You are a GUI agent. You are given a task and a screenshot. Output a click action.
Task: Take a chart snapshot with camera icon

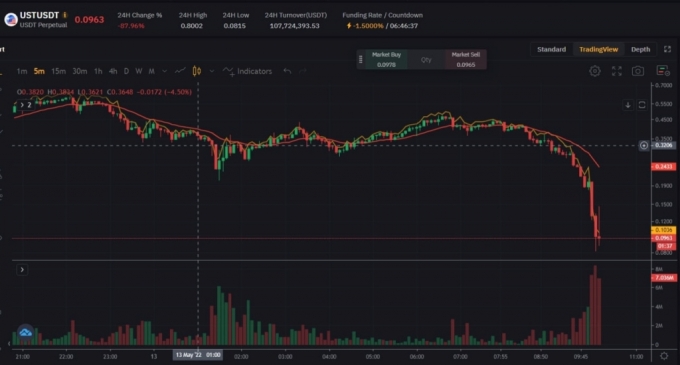pyautogui.click(x=638, y=71)
